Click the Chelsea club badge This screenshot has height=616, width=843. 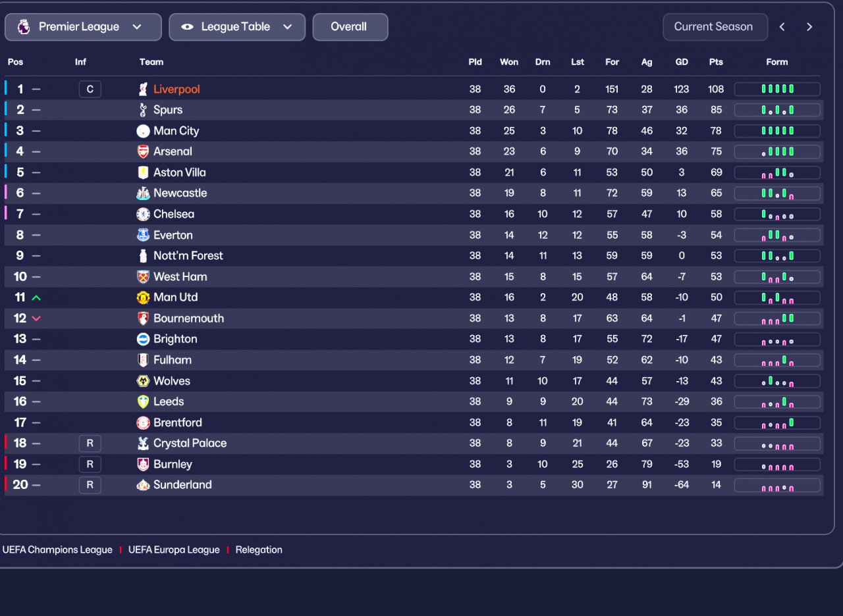(x=143, y=214)
